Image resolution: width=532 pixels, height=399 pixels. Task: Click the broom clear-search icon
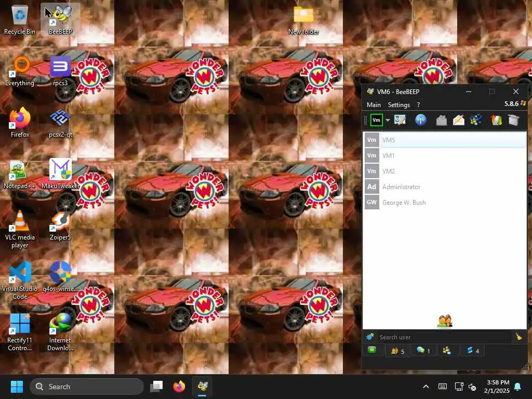(x=519, y=336)
